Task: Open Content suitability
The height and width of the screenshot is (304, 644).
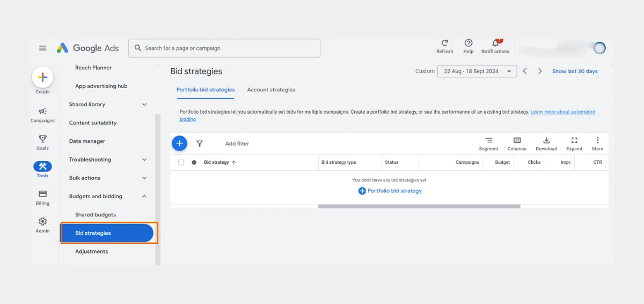Action: pyautogui.click(x=93, y=123)
